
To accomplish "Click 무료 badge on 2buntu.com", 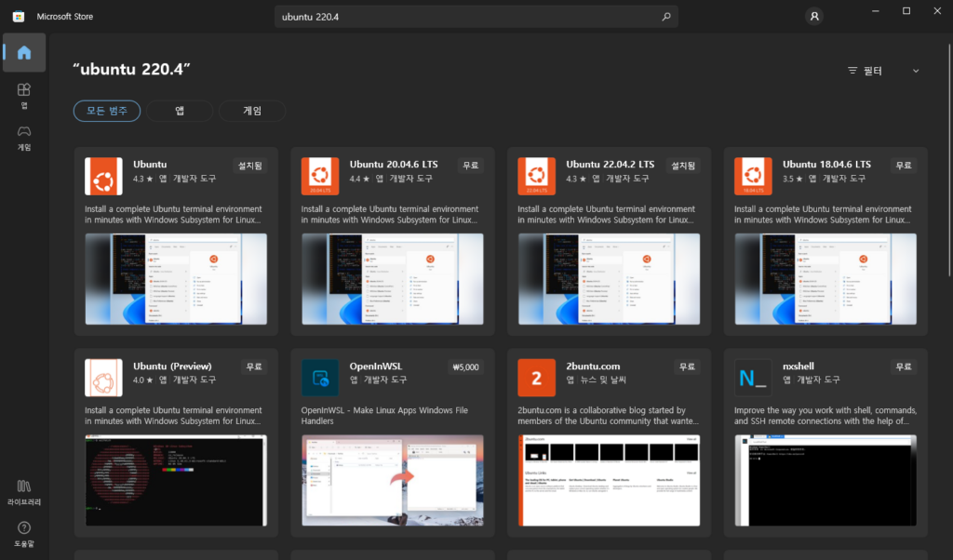I will 687,367.
